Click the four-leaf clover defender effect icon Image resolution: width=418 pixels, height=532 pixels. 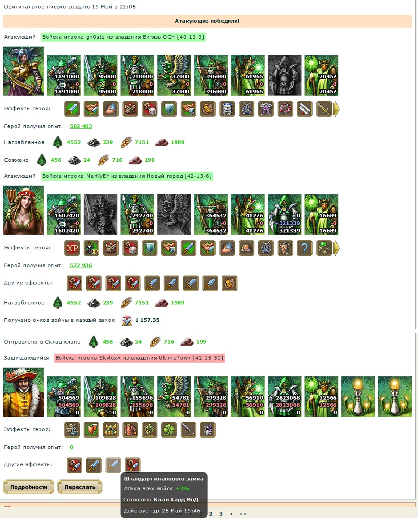(x=169, y=430)
